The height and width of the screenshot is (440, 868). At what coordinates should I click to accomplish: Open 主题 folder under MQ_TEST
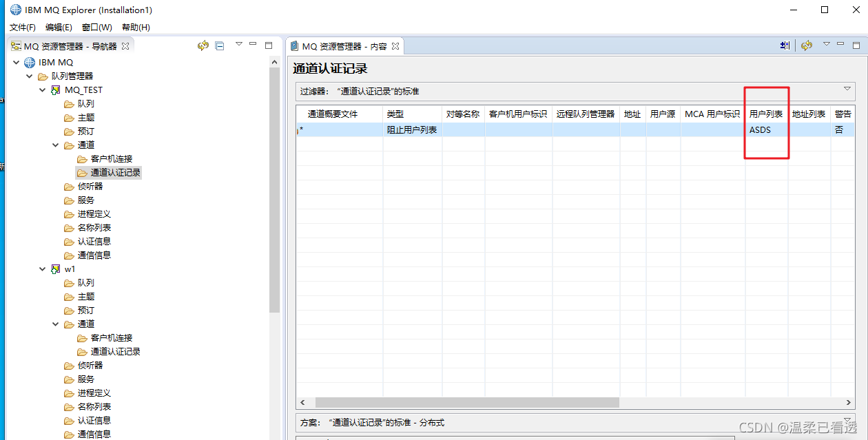pos(86,118)
